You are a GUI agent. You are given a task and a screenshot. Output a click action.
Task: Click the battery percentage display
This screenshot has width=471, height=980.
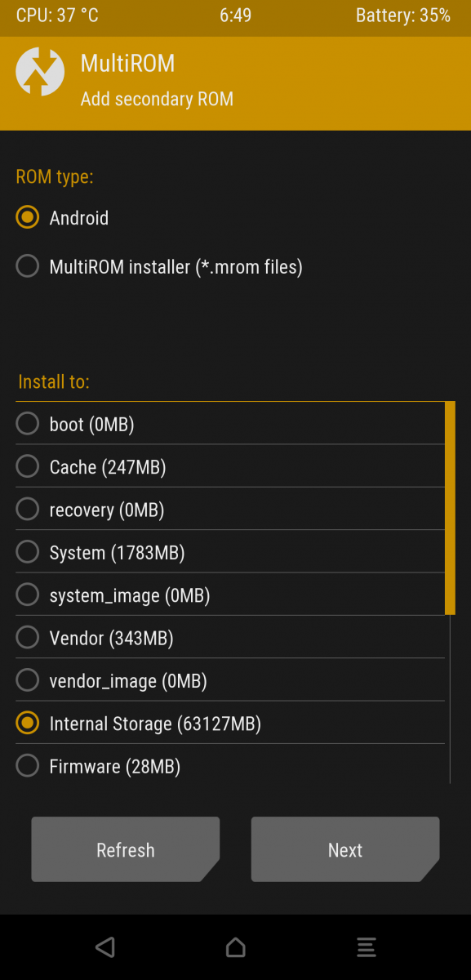point(403,15)
